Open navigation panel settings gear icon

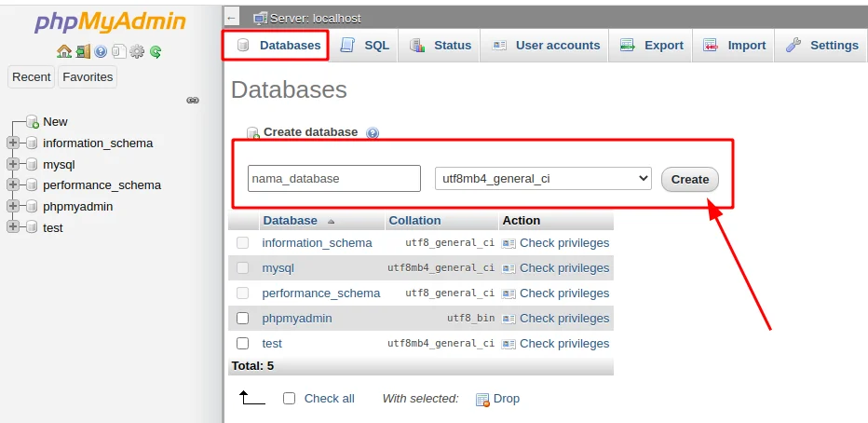[x=137, y=52]
